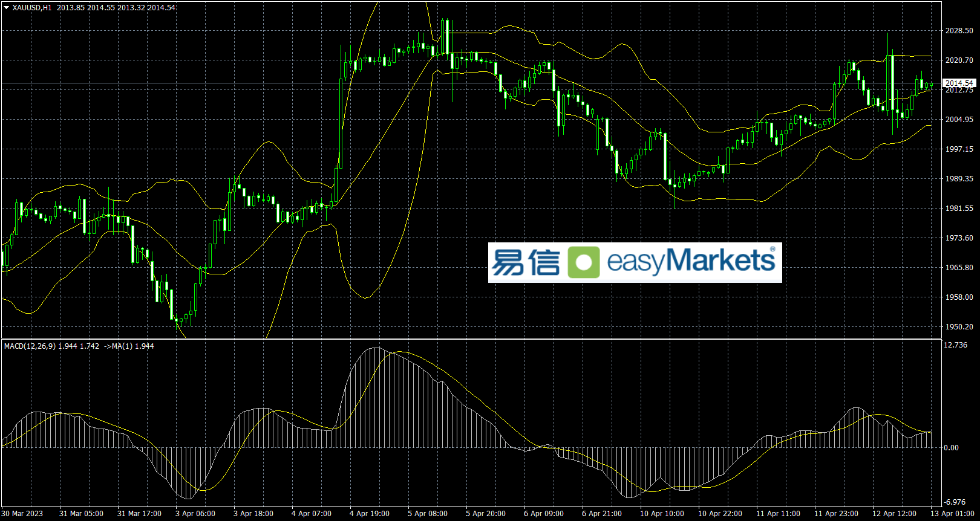The height and width of the screenshot is (521, 980).
Task: Click the 2020.70 price axis label
Action: click(959, 60)
